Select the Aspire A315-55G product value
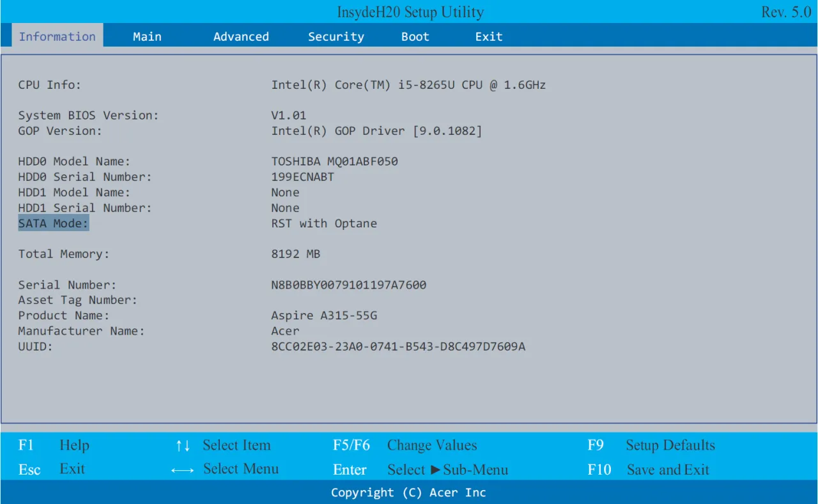Screen dimensions: 818x504 pyautogui.click(x=324, y=316)
